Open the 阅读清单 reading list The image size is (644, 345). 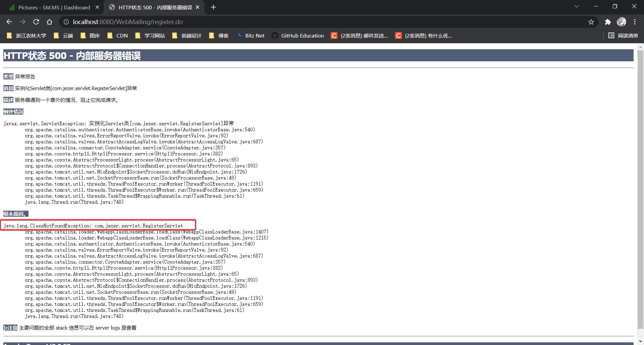623,36
